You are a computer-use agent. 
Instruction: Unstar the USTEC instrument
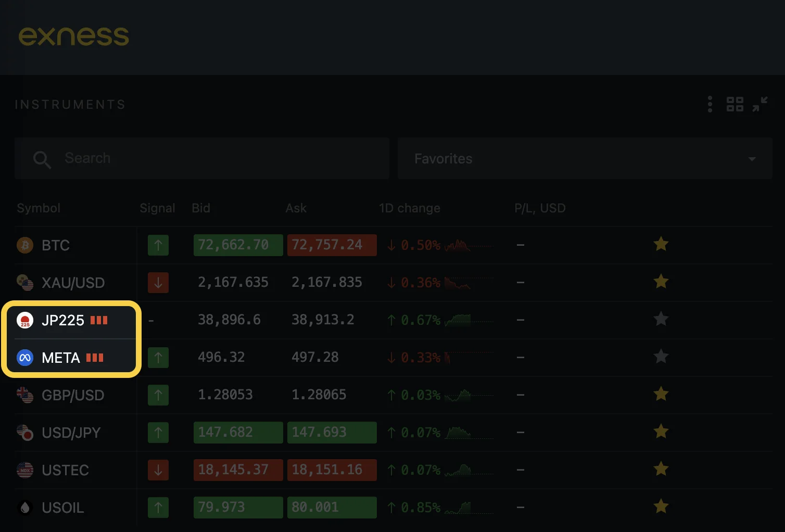(661, 468)
